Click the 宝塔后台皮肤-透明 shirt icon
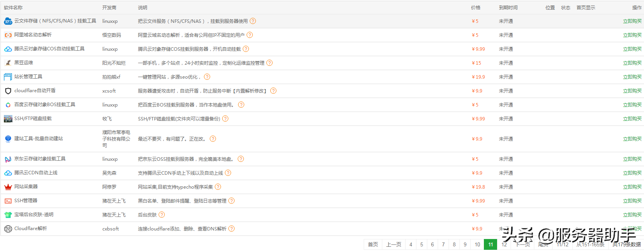The image size is (644, 251). point(8,215)
